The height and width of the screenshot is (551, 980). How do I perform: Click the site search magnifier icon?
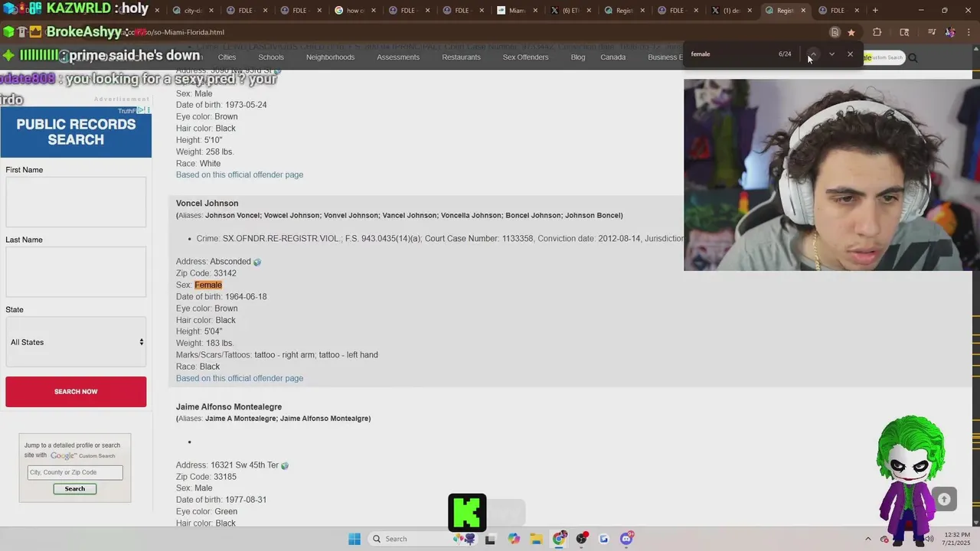coord(913,57)
